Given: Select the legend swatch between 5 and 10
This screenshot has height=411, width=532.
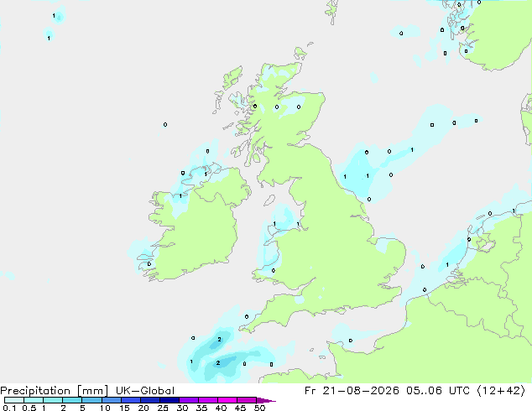Looking at the screenshot, I should click(x=91, y=400).
